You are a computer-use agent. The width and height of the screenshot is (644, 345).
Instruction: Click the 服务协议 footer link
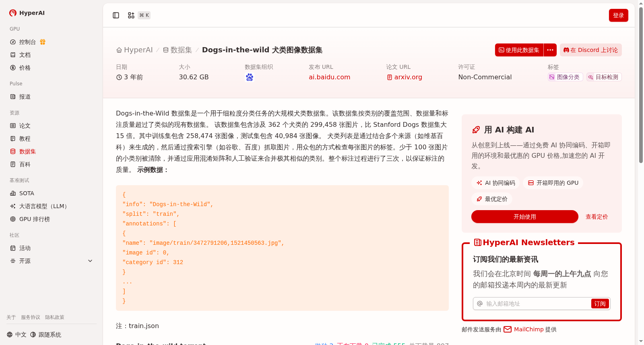31,317
